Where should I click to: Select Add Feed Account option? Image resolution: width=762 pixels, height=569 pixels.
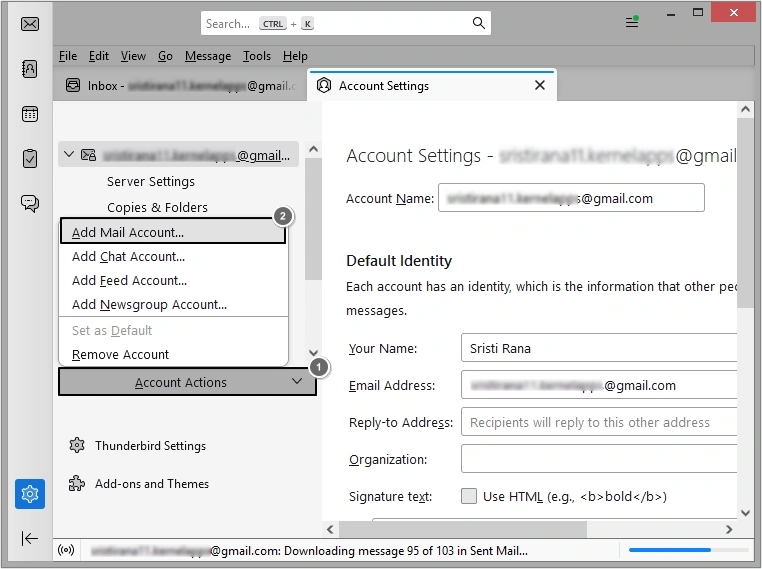pyautogui.click(x=173, y=280)
